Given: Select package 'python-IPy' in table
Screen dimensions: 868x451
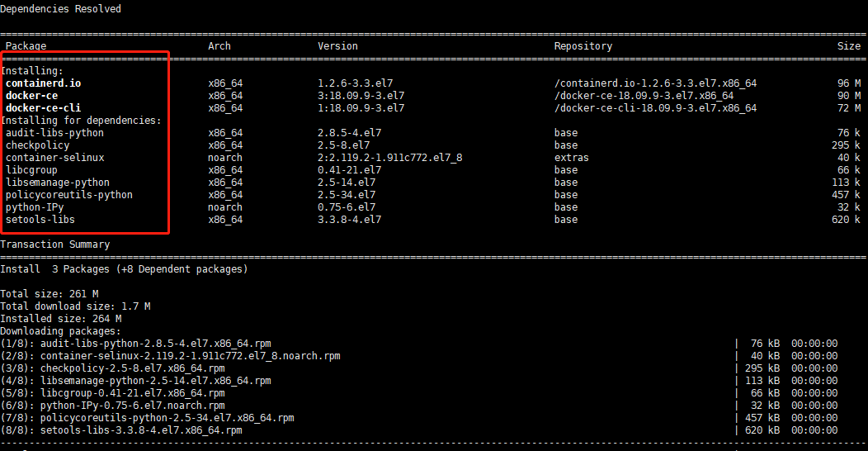Looking at the screenshot, I should pyautogui.click(x=35, y=207).
